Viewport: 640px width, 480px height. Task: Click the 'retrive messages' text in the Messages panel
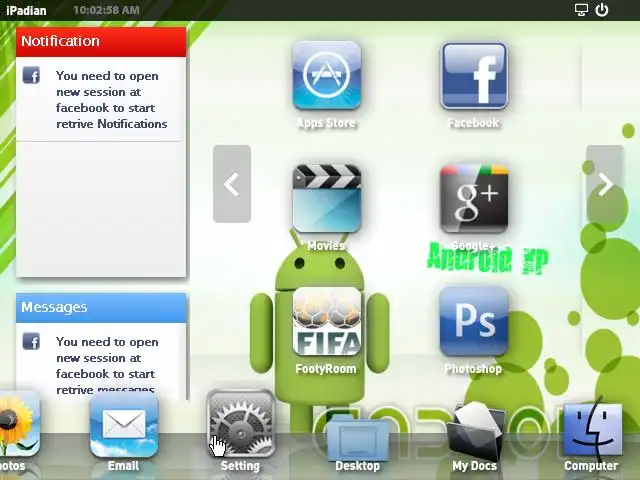click(x=105, y=390)
